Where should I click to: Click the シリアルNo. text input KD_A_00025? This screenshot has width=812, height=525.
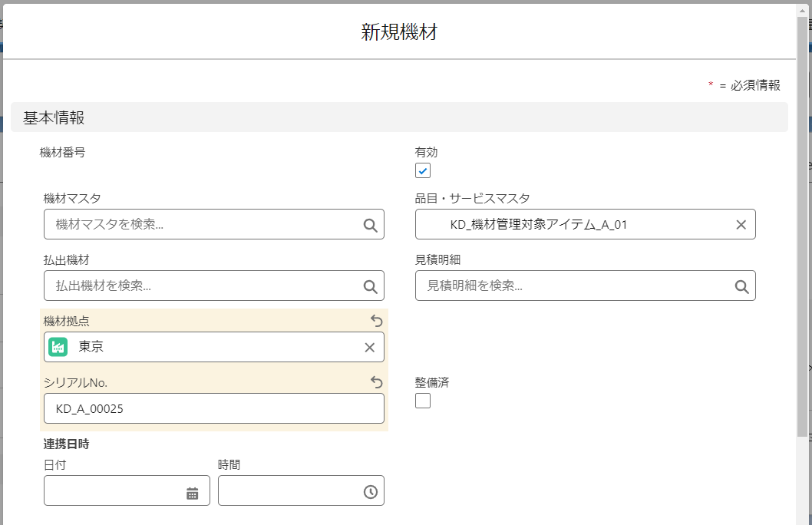(x=213, y=409)
